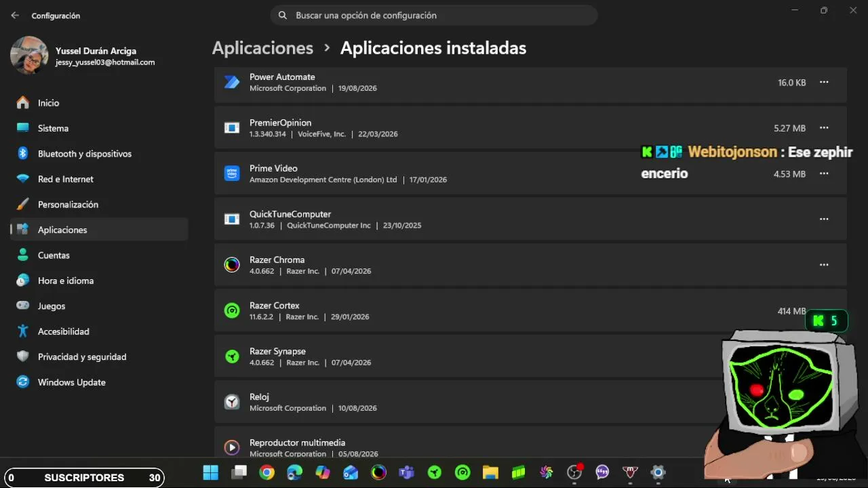Click the Razer Chroma list icon
Image resolution: width=868 pixels, height=488 pixels.
[232, 265]
